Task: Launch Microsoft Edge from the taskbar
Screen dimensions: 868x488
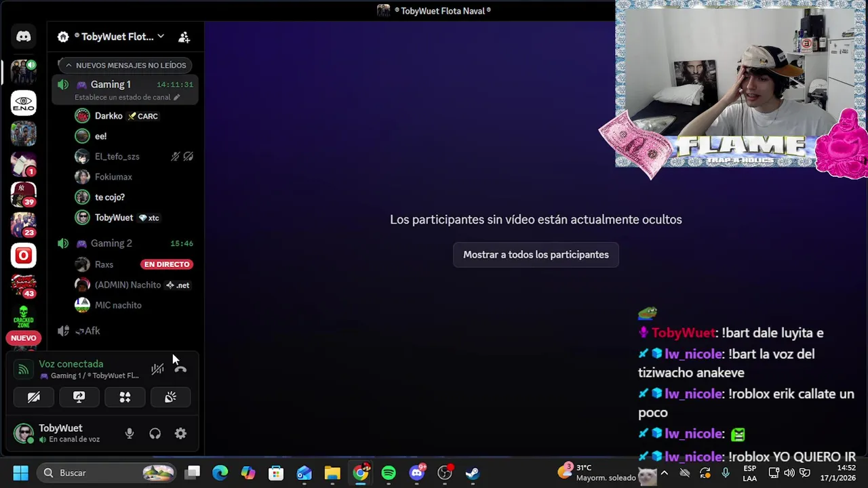Action: (x=220, y=473)
